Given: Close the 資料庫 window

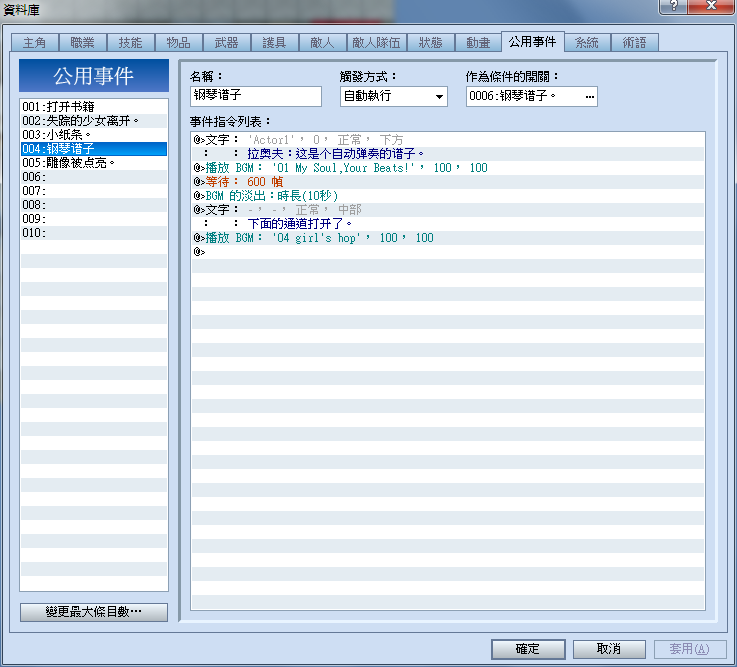Looking at the screenshot, I should [711, 6].
